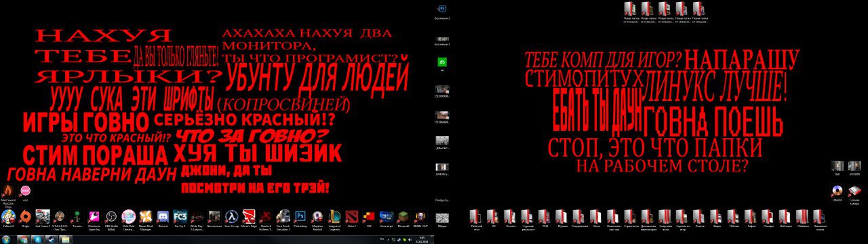Select the Necromicon desktop icon
This screenshot has width=868, height=244.
[214, 218]
